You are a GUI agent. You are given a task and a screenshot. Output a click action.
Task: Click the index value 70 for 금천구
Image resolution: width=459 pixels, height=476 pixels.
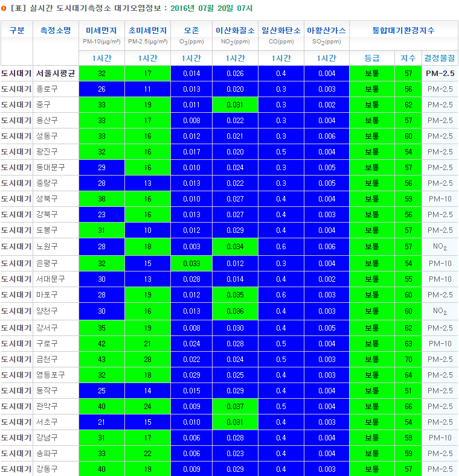click(x=408, y=359)
